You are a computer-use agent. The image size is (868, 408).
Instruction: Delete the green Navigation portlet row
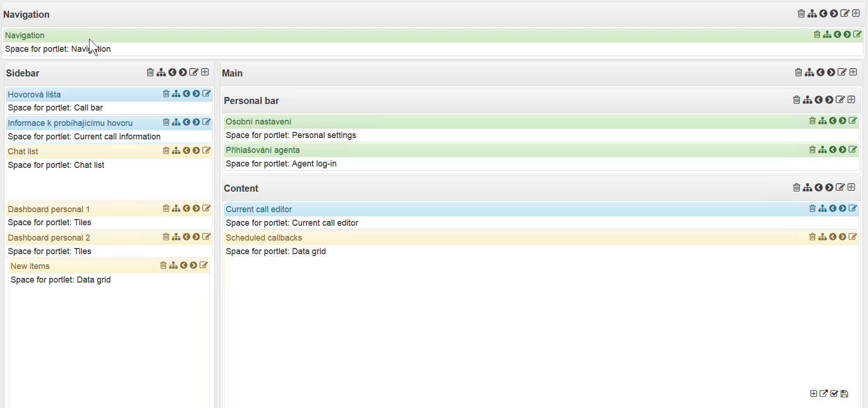[x=817, y=35]
